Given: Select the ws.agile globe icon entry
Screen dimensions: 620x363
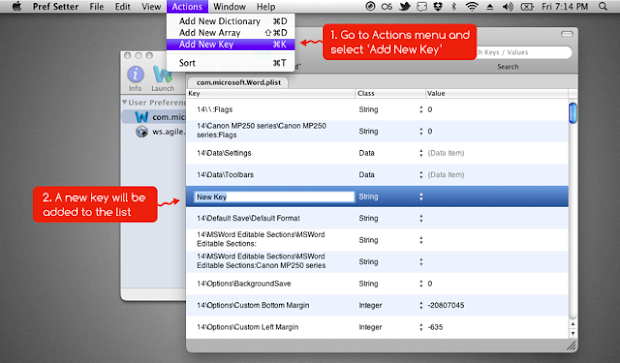Looking at the screenshot, I should (x=142, y=131).
